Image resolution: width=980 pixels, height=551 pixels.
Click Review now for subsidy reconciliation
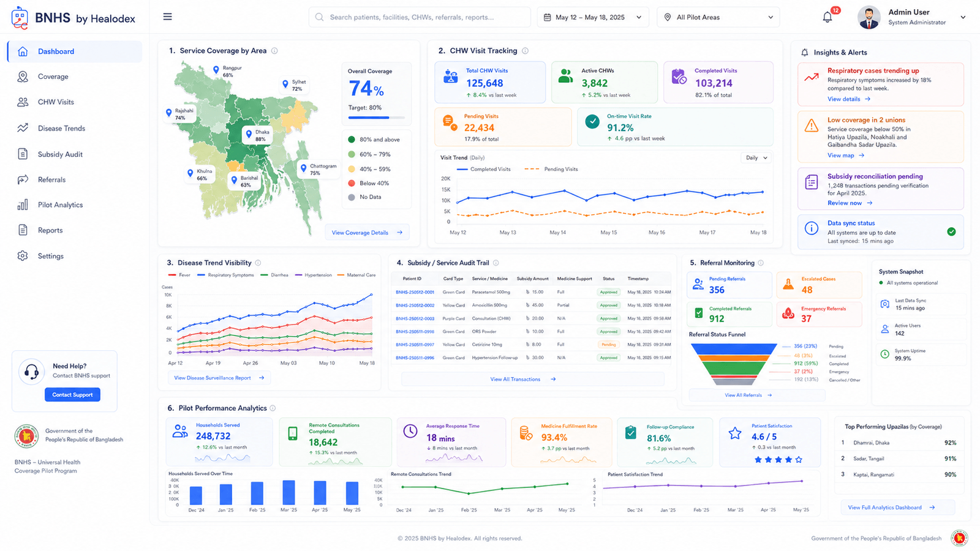pos(850,203)
